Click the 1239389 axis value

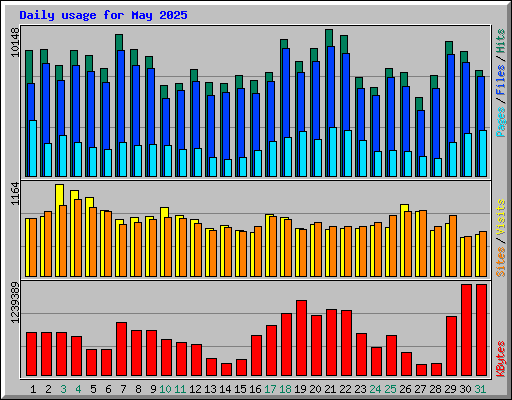click(x=15, y=303)
